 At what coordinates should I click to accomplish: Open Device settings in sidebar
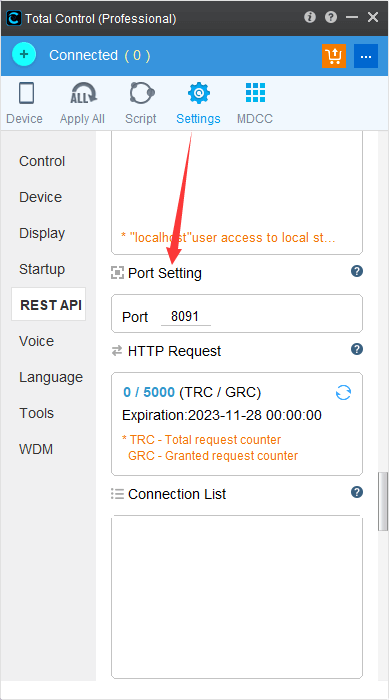41,197
